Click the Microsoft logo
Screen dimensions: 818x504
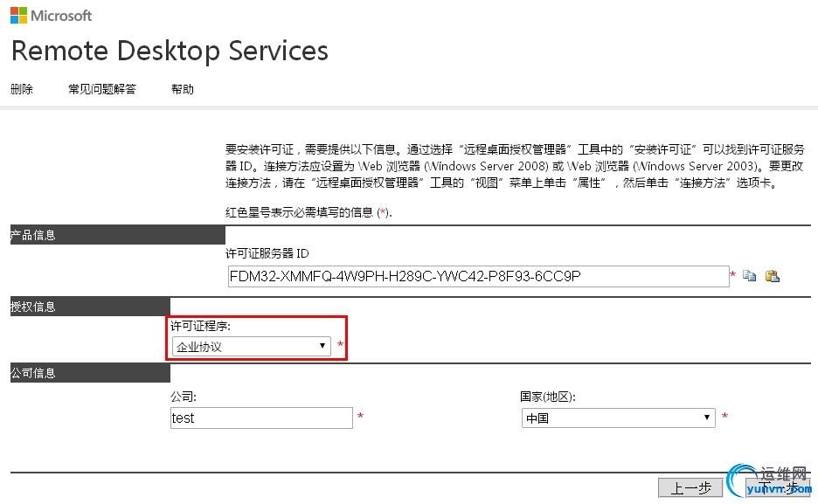click(x=51, y=16)
